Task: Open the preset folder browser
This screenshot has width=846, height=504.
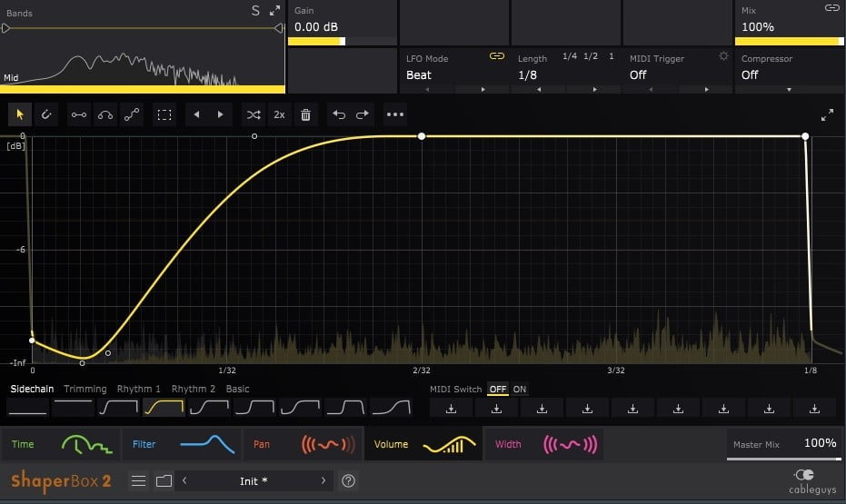Action: point(164,480)
